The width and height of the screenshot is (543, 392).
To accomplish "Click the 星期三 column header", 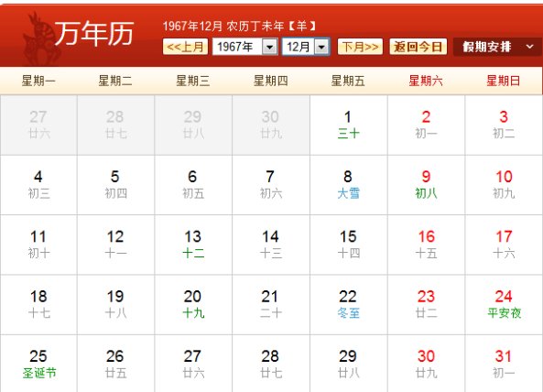I will tap(193, 81).
